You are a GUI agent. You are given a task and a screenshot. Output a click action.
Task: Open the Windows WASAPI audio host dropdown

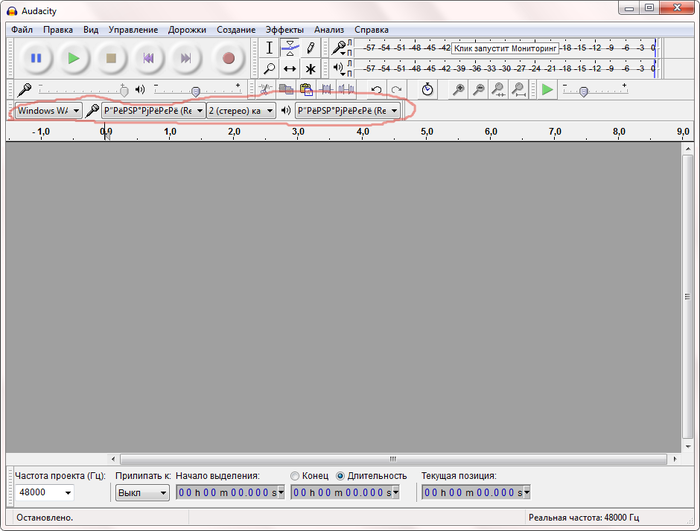tap(47, 111)
